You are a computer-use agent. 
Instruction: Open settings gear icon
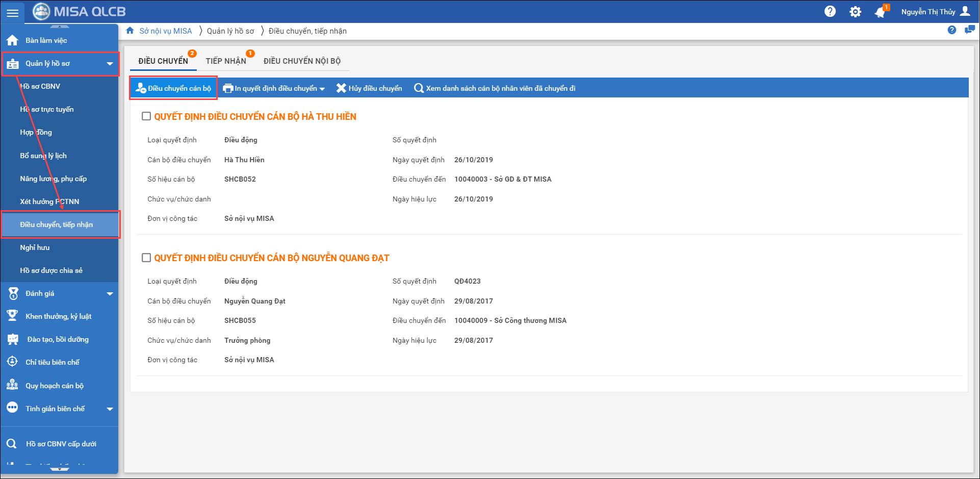[x=855, y=12]
